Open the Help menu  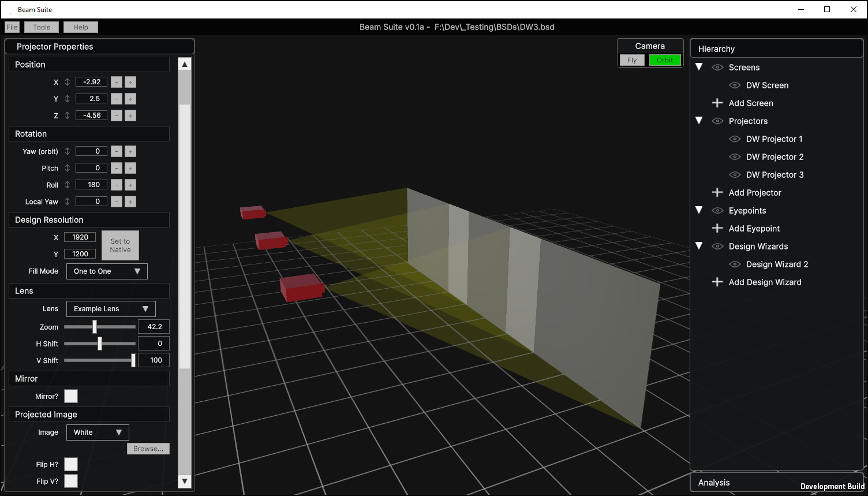(x=81, y=27)
